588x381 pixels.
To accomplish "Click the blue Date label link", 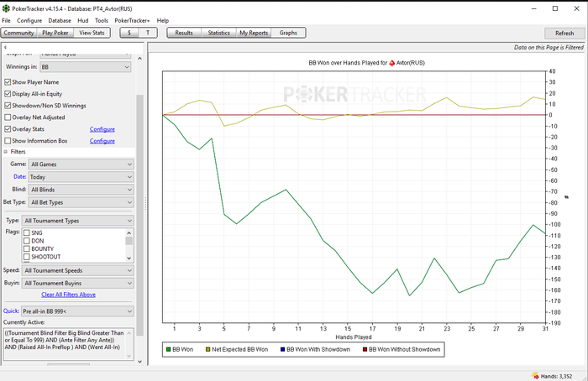I will 19,176.
